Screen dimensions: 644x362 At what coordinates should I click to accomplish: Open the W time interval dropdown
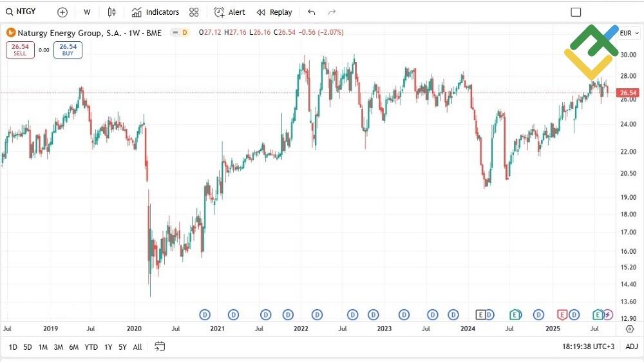coord(87,12)
